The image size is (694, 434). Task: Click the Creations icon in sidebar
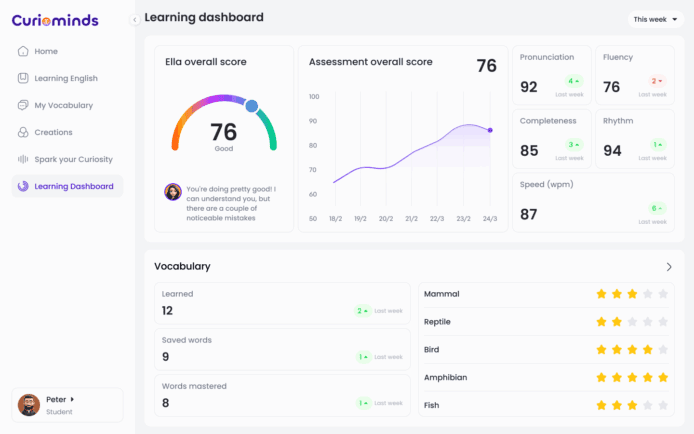[23, 132]
